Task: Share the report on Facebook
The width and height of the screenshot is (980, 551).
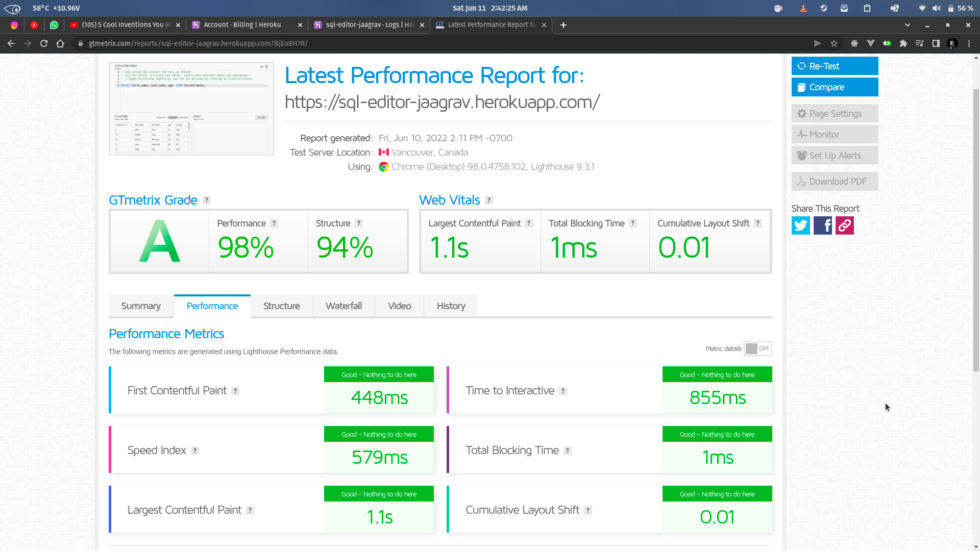Action: [823, 226]
